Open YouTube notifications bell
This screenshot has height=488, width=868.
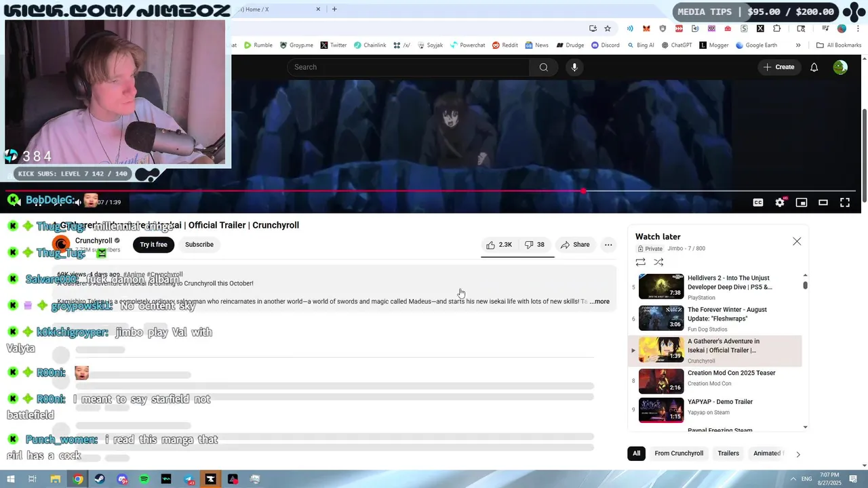[x=814, y=67]
